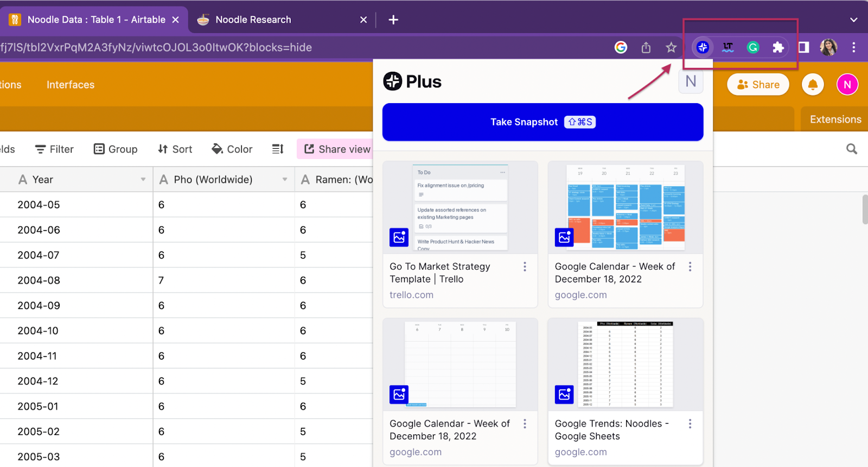Open the empty Google Calendar snapshot thumbnail

pos(460,364)
